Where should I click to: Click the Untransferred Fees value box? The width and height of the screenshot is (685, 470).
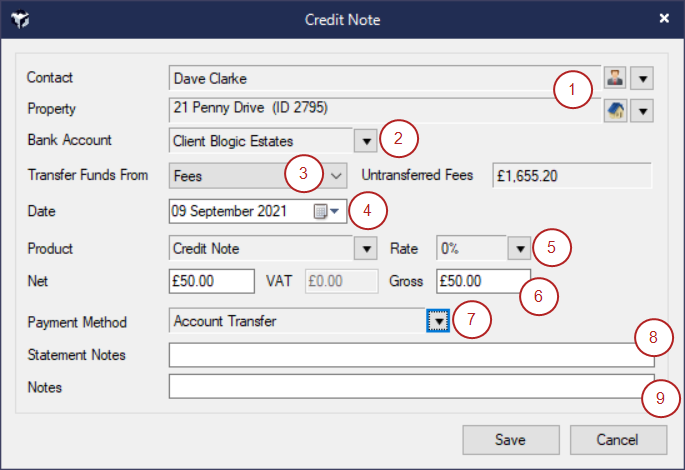coord(572,175)
